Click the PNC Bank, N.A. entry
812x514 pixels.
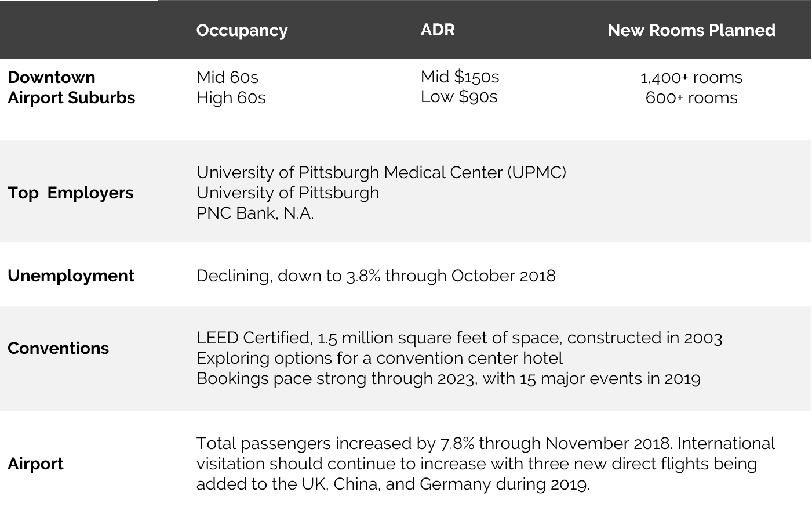[x=255, y=213]
